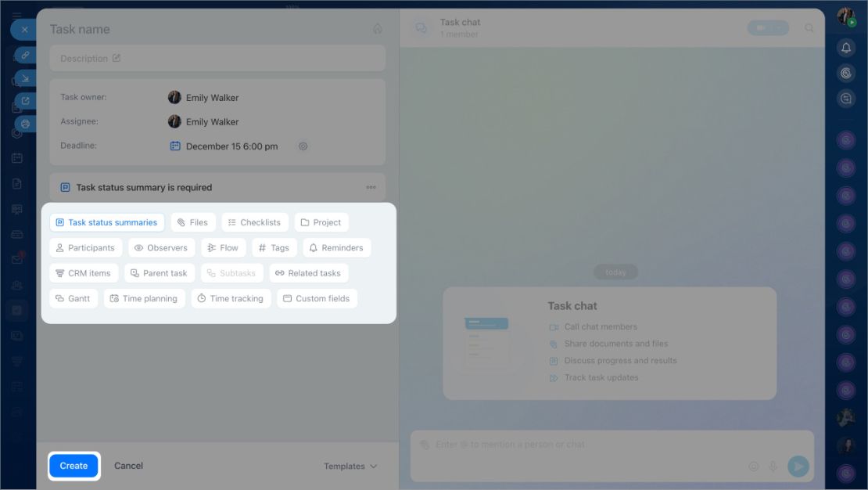This screenshot has height=490, width=868.
Task: Open the Gantt option
Action: click(x=73, y=299)
